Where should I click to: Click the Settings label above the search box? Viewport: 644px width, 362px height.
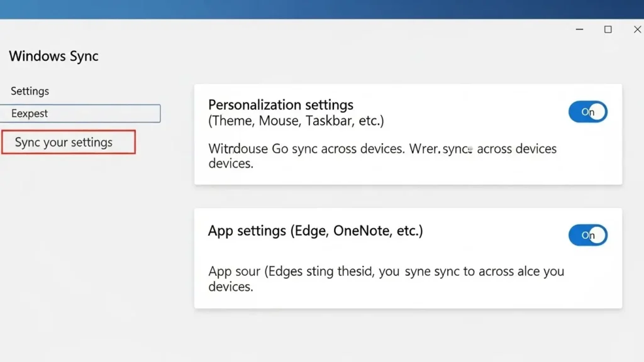point(29,90)
